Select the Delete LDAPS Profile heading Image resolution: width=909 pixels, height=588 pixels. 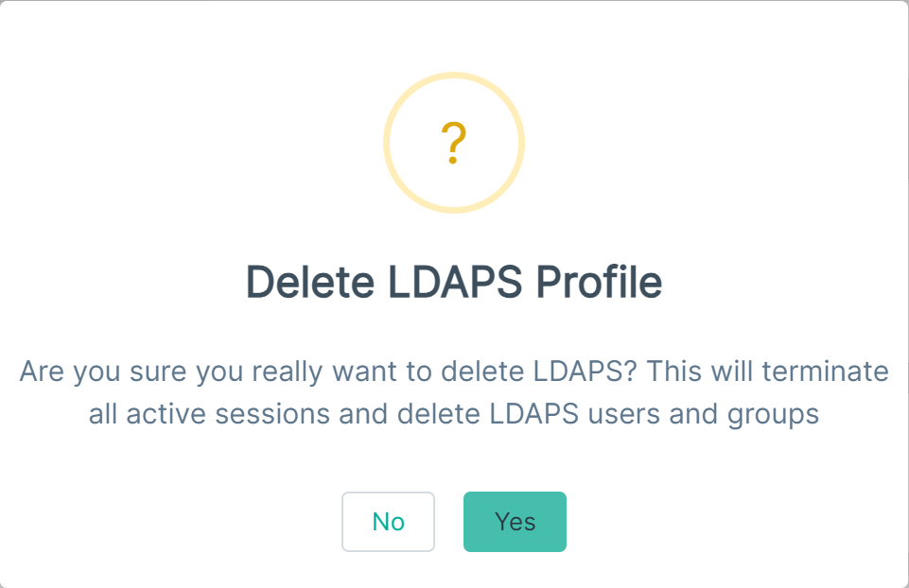tap(454, 282)
